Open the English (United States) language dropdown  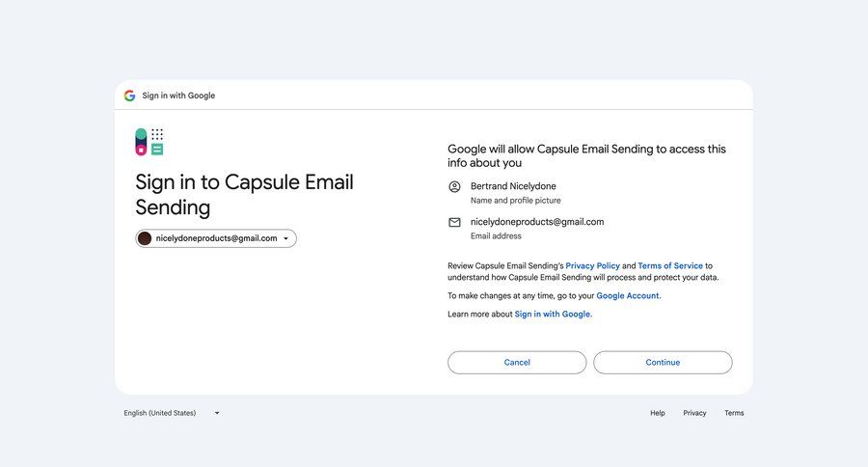pos(172,413)
